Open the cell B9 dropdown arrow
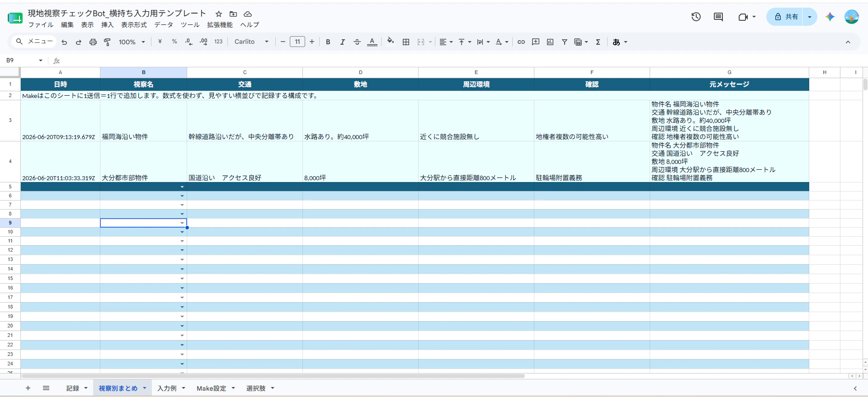Screen dimensions: 868x397 tap(182, 223)
